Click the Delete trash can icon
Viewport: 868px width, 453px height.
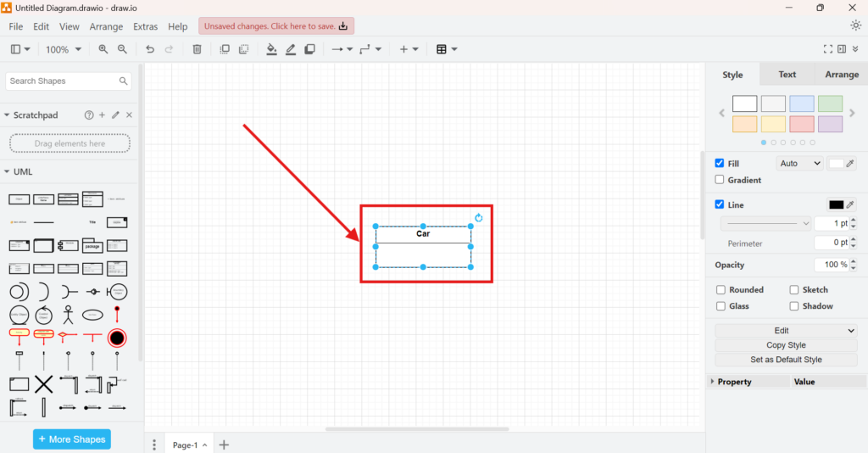(x=197, y=49)
